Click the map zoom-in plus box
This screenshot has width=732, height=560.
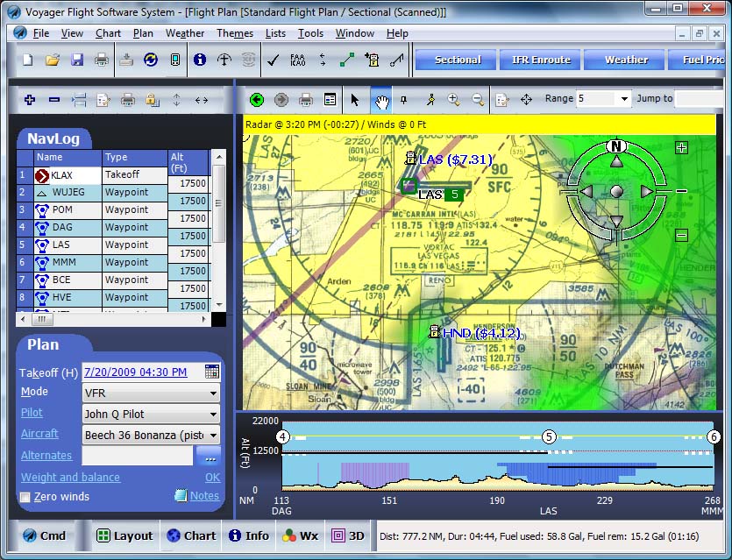click(681, 148)
